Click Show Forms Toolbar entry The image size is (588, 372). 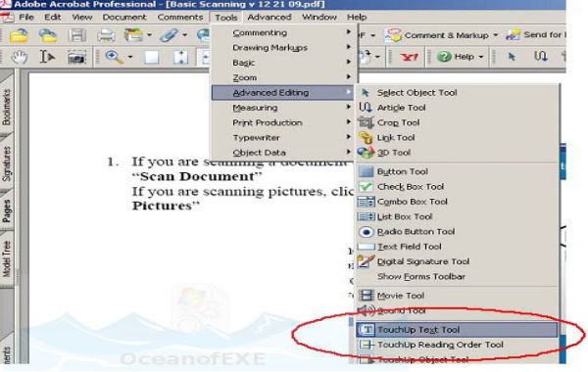(457, 276)
